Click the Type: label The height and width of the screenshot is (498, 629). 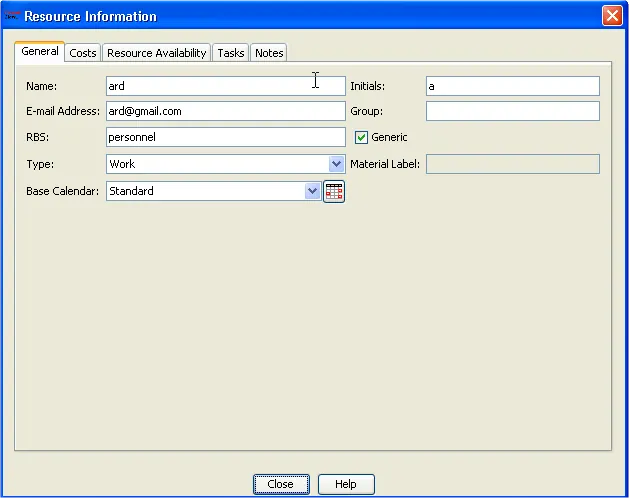[40, 164]
